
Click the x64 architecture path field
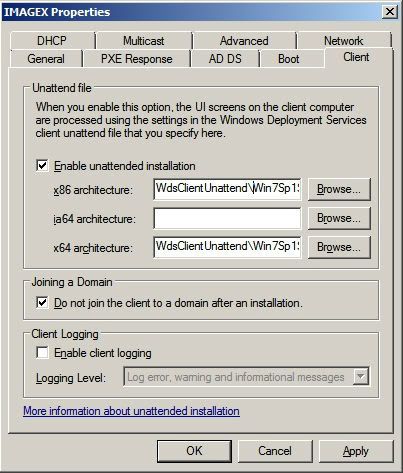click(x=227, y=247)
